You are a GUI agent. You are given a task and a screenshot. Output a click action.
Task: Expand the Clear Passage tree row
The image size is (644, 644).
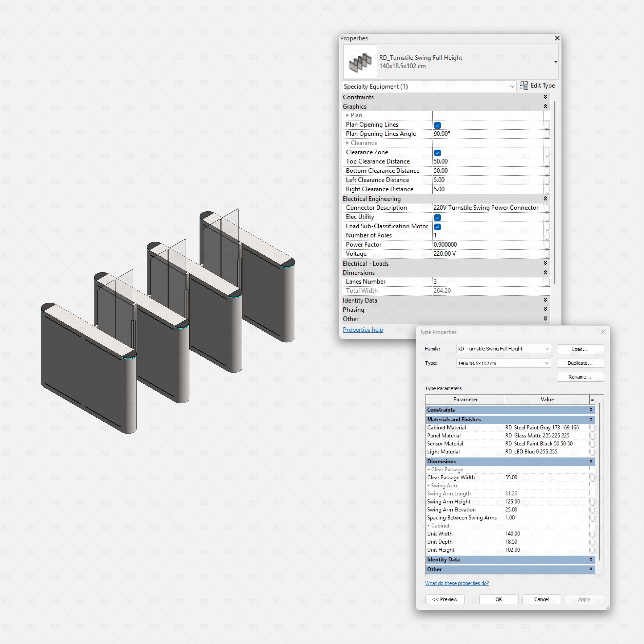click(x=428, y=469)
